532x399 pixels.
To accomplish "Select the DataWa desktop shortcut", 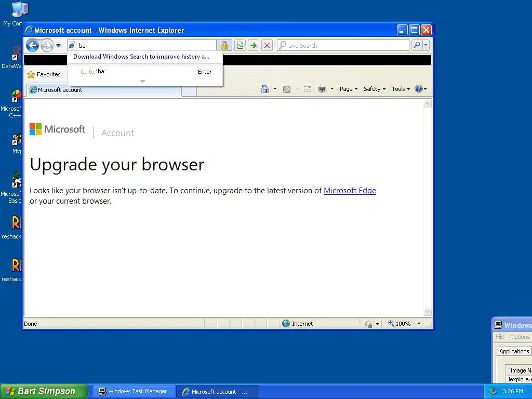I will click(12, 57).
